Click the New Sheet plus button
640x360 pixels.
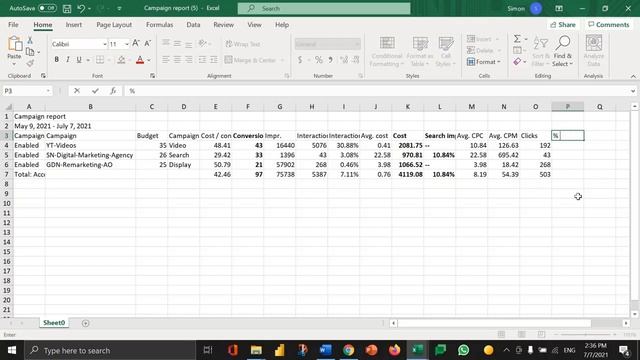click(85, 323)
